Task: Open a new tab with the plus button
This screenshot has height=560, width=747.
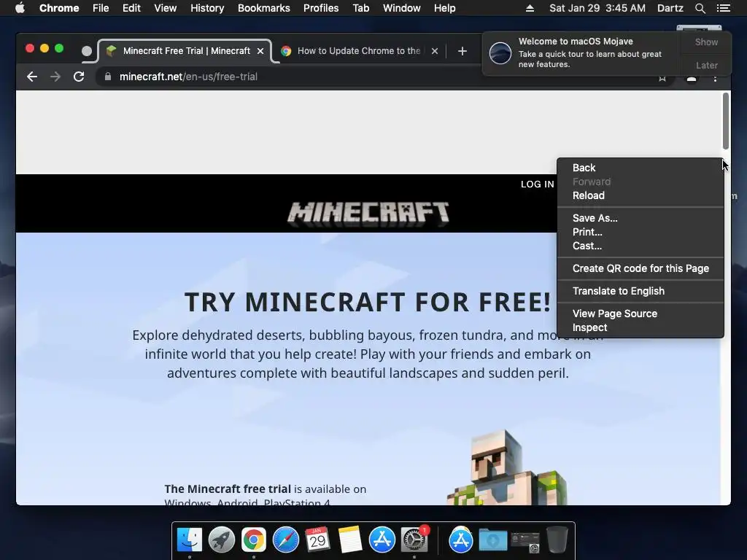Action: [x=462, y=51]
